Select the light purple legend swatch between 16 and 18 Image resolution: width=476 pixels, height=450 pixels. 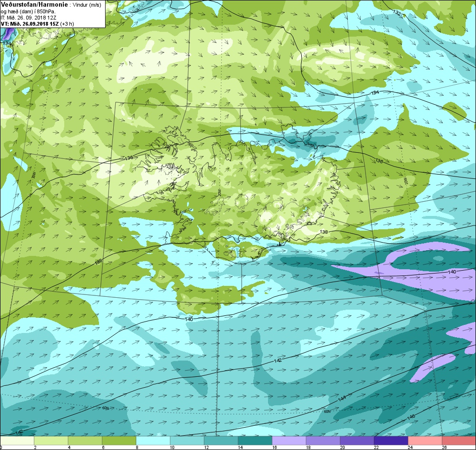pos(289,440)
